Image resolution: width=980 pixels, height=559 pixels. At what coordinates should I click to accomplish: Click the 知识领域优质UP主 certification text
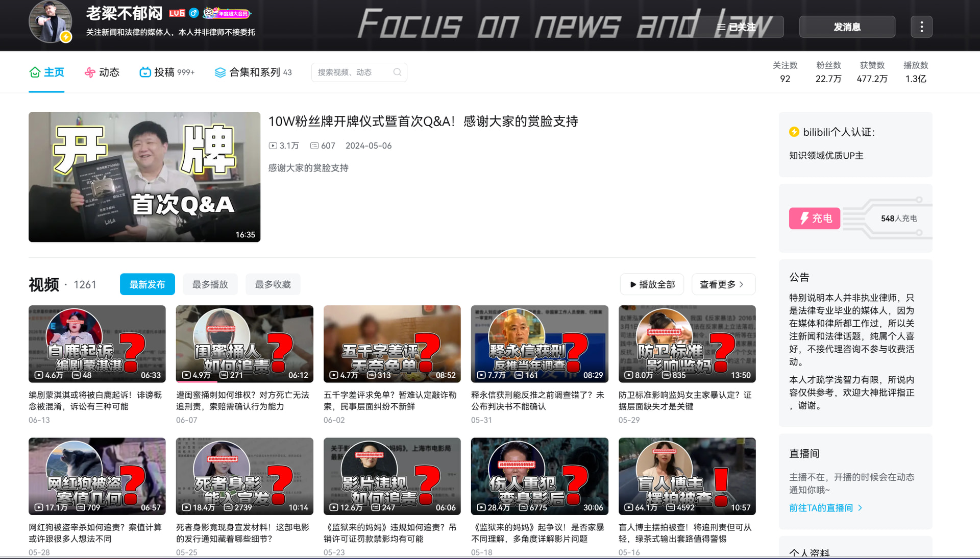(x=826, y=156)
